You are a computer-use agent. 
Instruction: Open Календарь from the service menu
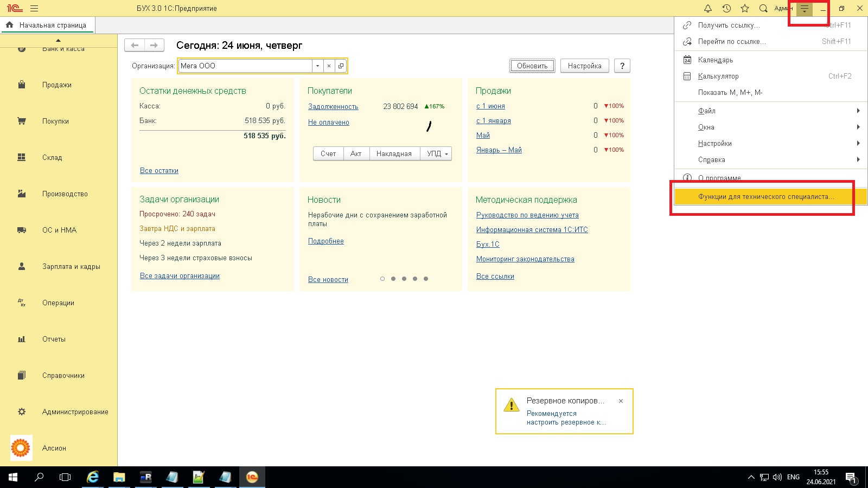770,60
